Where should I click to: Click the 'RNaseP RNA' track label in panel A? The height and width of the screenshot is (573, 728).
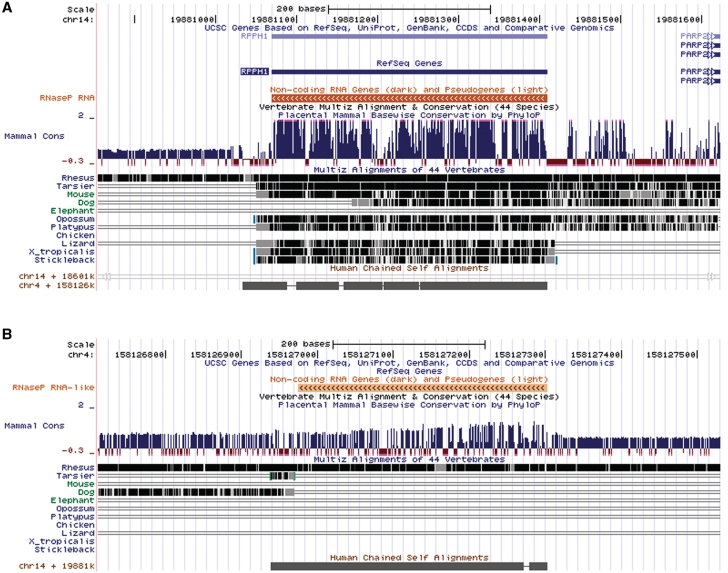click(67, 98)
